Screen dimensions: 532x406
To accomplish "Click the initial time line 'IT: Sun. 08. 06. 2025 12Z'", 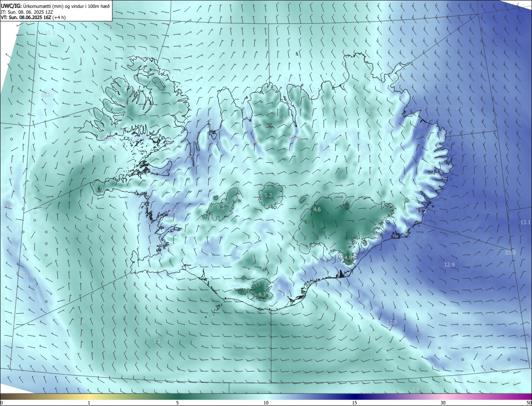I will tap(27, 12).
